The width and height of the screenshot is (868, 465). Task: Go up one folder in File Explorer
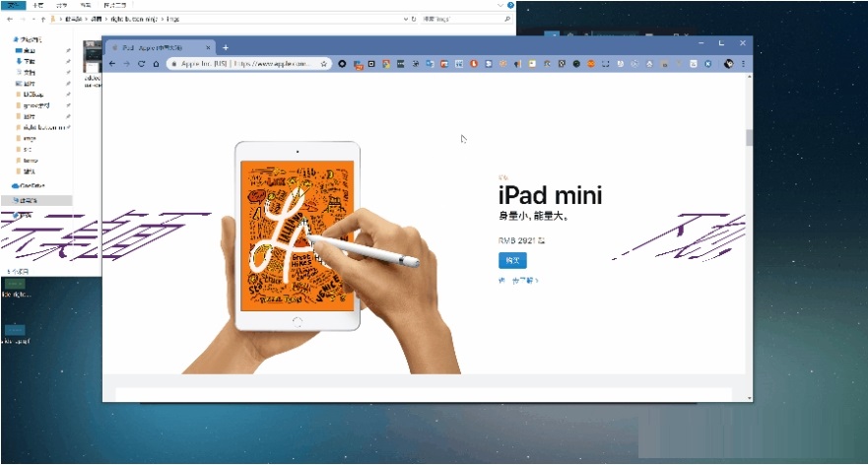(x=42, y=19)
